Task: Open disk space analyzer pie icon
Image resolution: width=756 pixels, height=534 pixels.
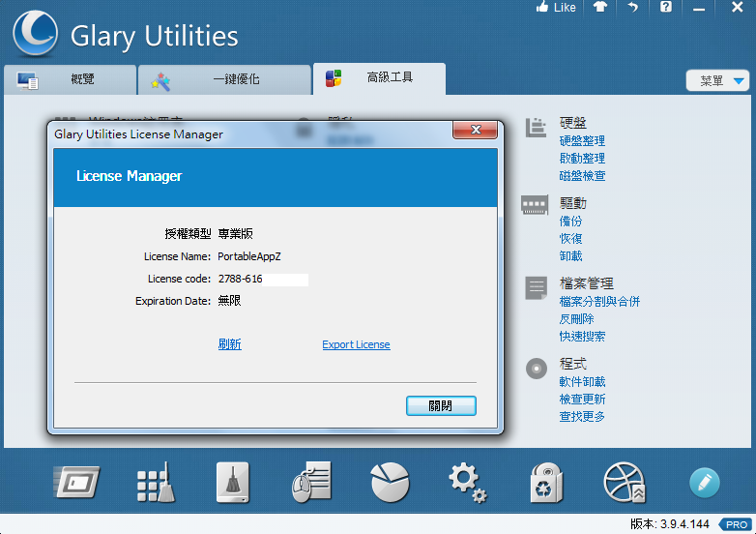Action: point(390,483)
